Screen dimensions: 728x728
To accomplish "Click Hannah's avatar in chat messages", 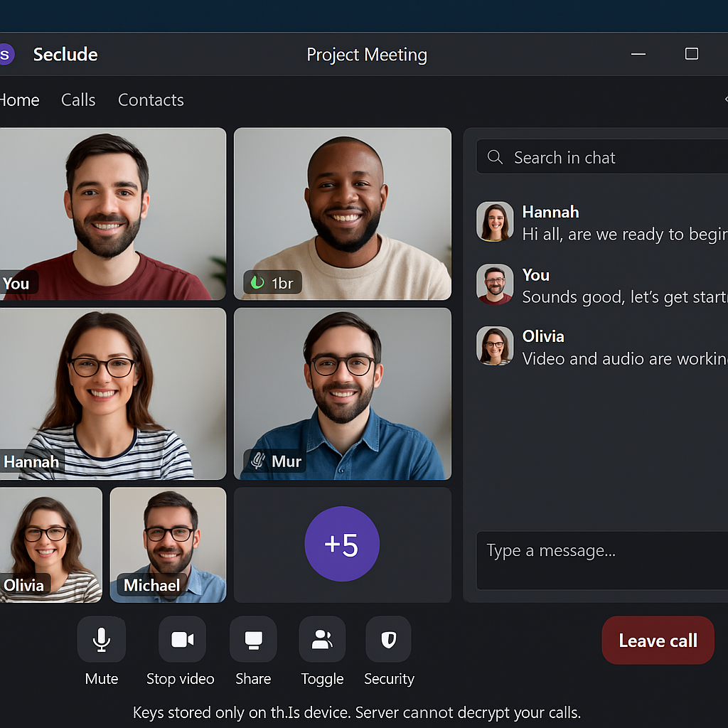I will click(495, 222).
